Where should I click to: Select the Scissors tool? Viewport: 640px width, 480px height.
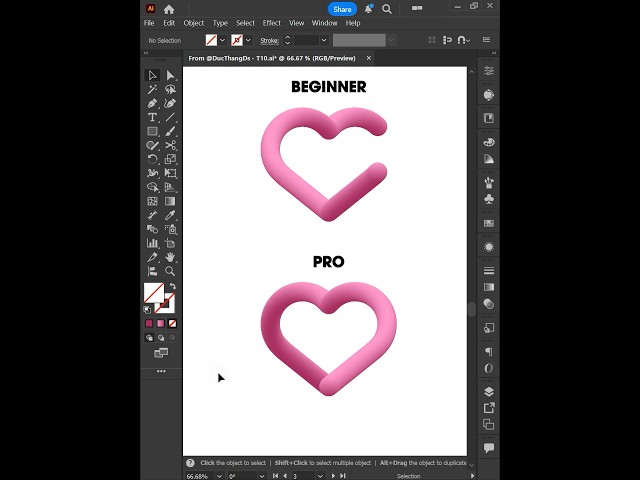tap(170, 145)
